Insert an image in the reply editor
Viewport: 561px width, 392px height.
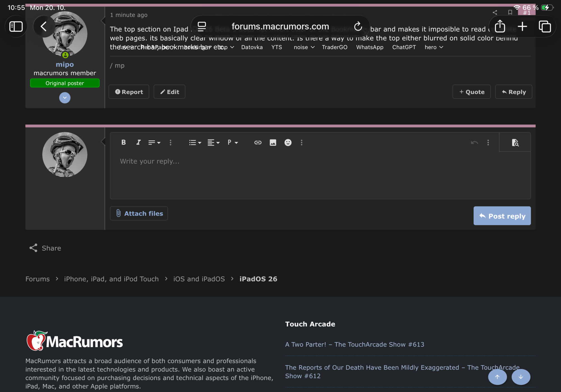(x=273, y=143)
